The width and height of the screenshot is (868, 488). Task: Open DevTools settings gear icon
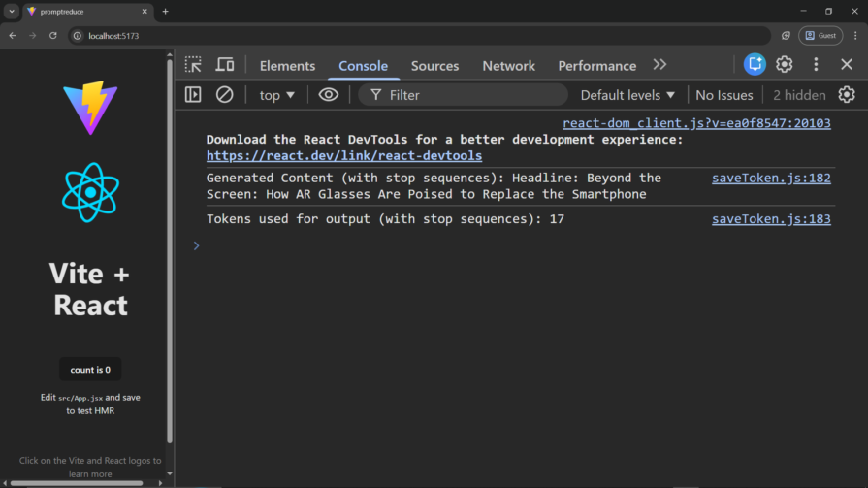click(784, 64)
